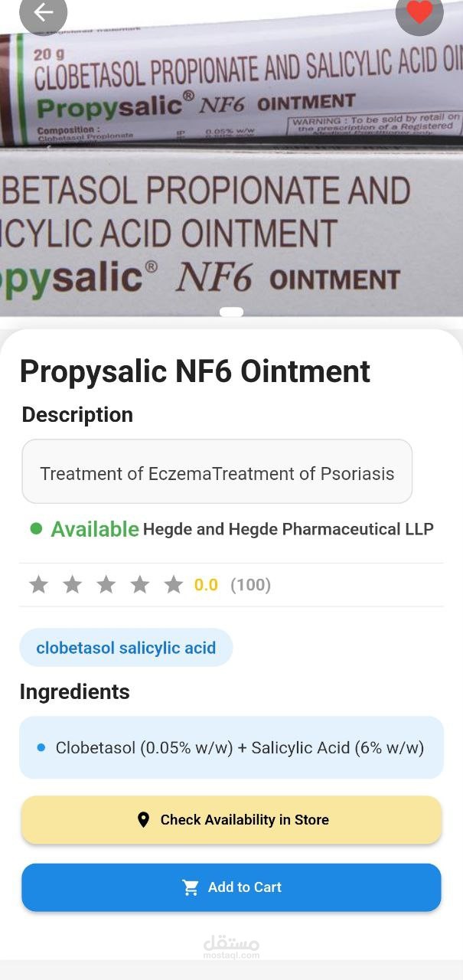463x980 pixels.
Task: Tap the green Available status indicator
Action: [84, 529]
